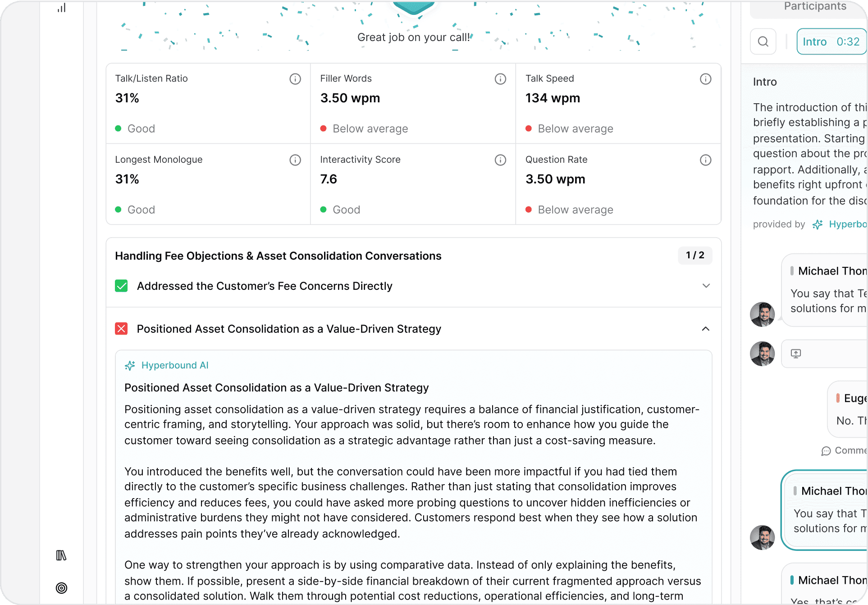
Task: Select the Intro 0:32 chapter tab
Action: coord(831,41)
